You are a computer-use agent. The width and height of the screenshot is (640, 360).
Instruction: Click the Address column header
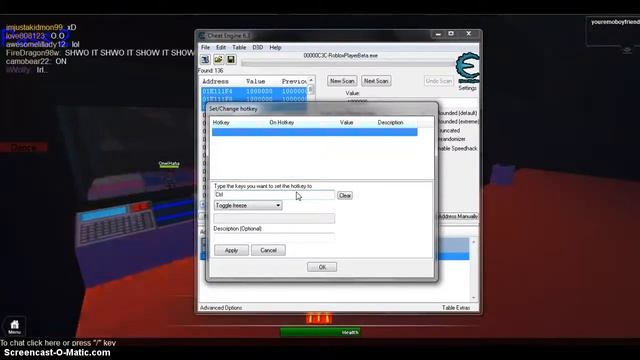pos(216,82)
